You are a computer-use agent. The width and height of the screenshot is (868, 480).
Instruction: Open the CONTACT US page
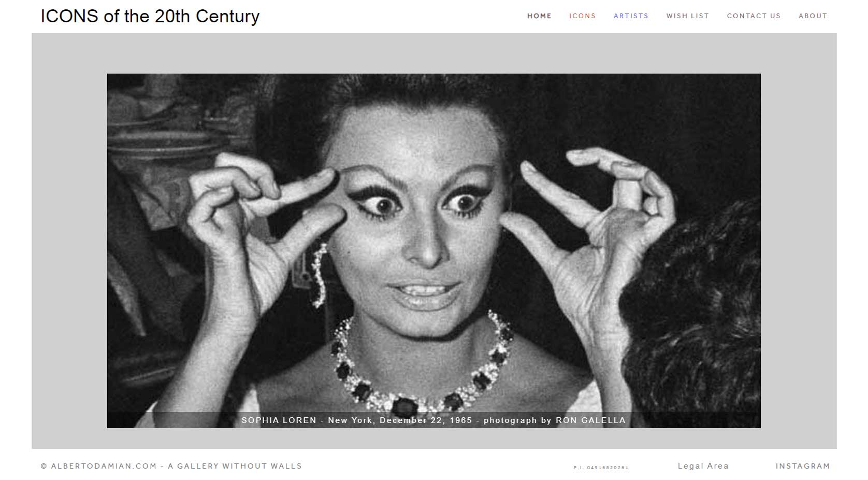[754, 16]
